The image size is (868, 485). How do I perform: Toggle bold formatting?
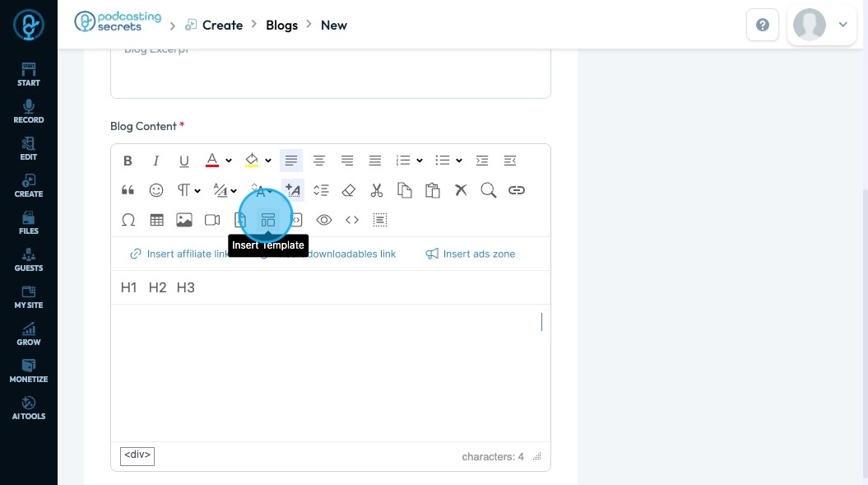(x=128, y=161)
